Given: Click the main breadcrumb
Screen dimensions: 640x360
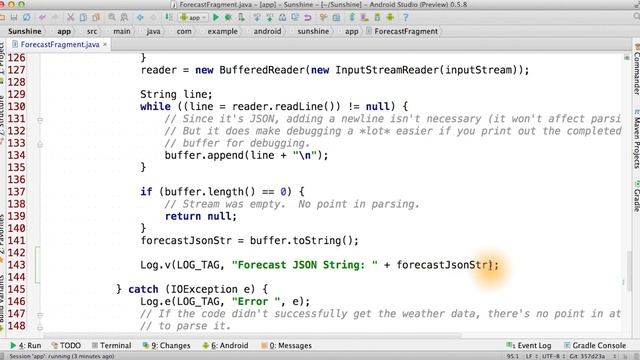Looking at the screenshot, I should tap(122, 31).
